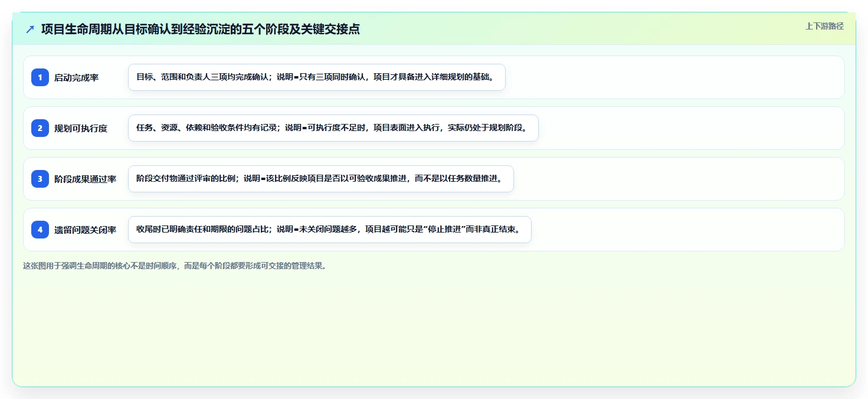Click the footnote 这张图用于强调生命周期的核心
Screen dimensions: 868x399
175,266
